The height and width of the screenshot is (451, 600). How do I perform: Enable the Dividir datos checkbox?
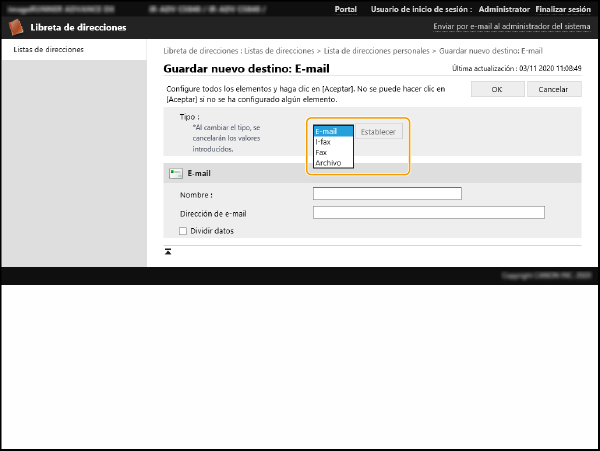183,231
